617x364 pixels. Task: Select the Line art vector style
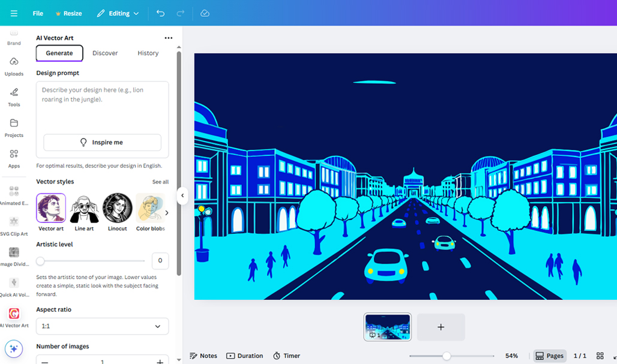(84, 207)
